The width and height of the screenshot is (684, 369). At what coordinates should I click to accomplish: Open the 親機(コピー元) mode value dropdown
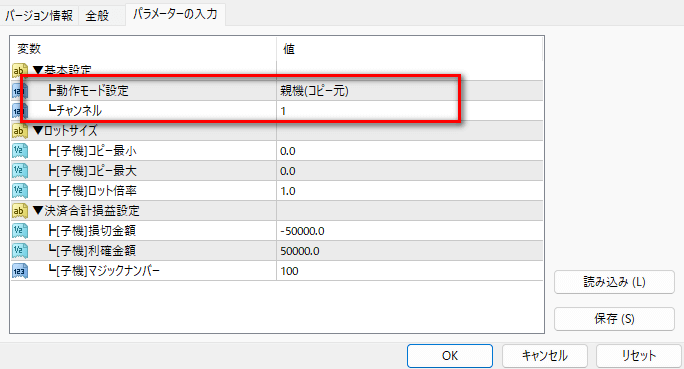(410, 91)
